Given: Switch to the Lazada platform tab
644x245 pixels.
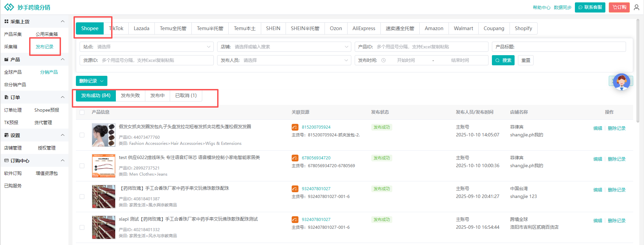Looking at the screenshot, I should click(x=141, y=28).
